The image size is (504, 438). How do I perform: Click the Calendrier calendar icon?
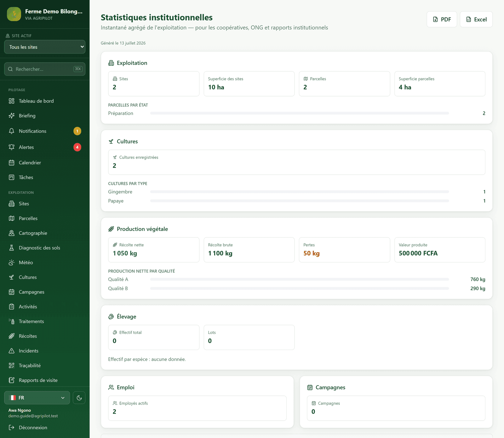pyautogui.click(x=12, y=163)
